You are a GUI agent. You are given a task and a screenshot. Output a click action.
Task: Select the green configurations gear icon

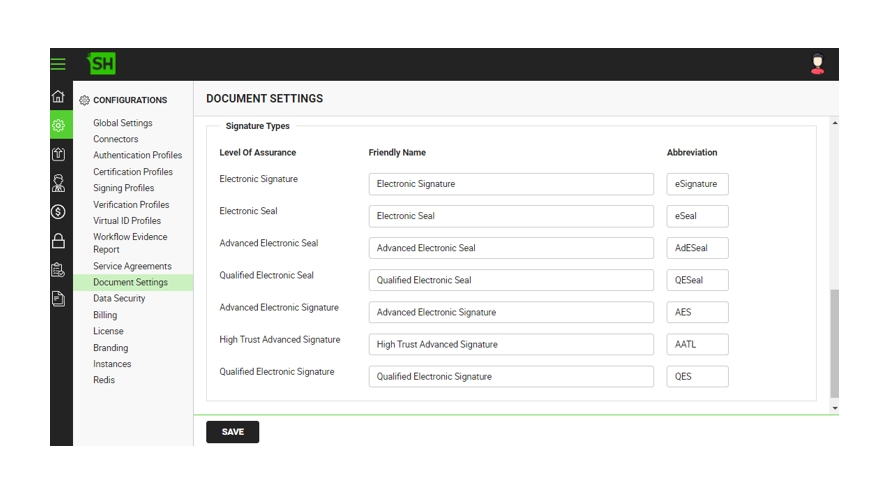[x=58, y=125]
